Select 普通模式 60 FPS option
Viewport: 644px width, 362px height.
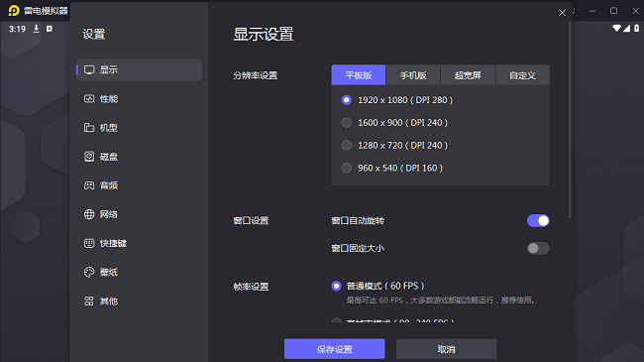(377, 286)
